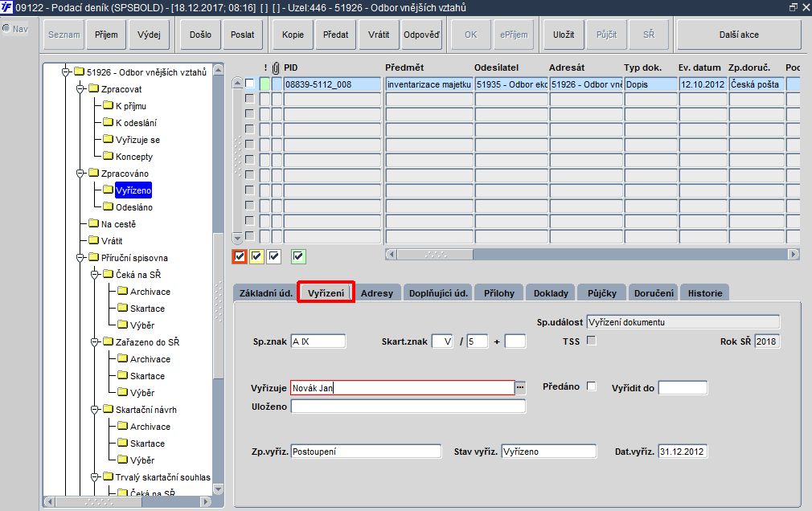Restore the window with the title bar icon
This screenshot has width=812, height=511.
tap(793, 7)
